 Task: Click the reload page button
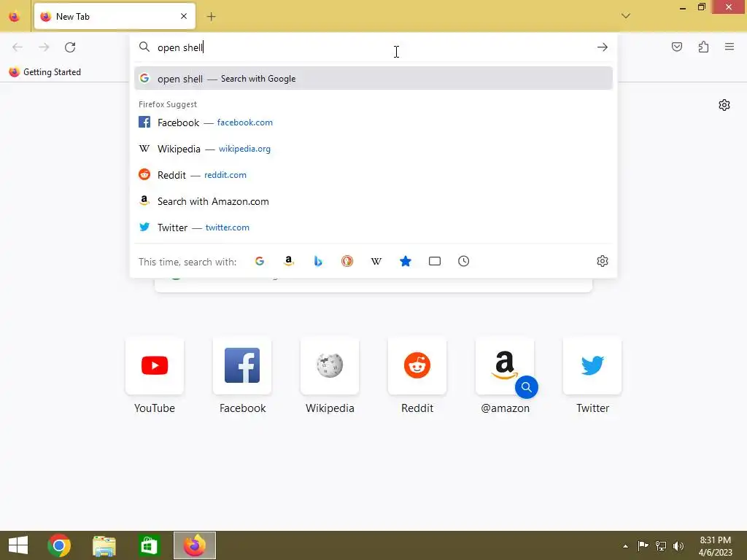(70, 47)
